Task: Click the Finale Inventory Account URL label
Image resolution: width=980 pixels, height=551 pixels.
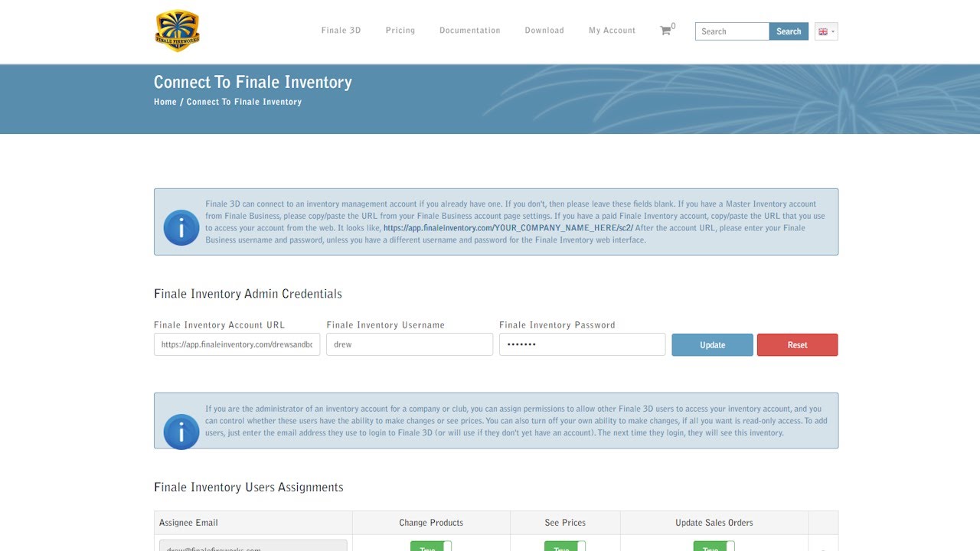Action: click(219, 325)
